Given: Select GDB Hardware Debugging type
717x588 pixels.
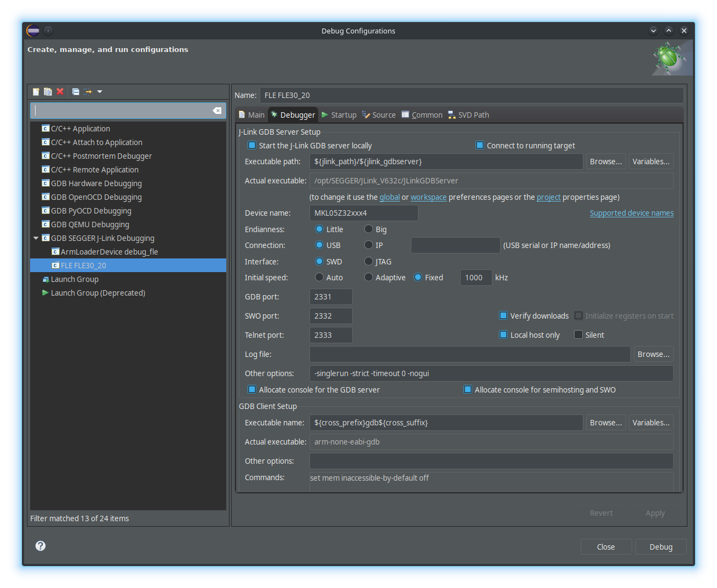Looking at the screenshot, I should [96, 183].
